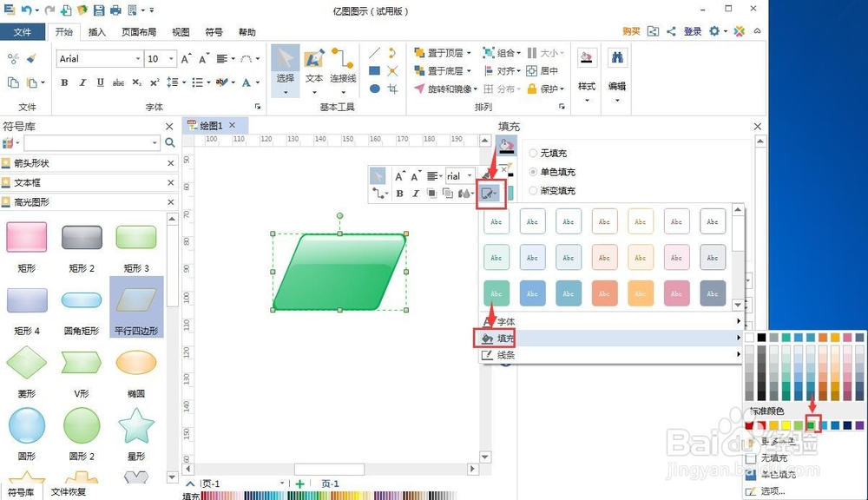868x500 pixels.
Task: Select the 星形 star shape thumbnail
Action: tap(135, 425)
